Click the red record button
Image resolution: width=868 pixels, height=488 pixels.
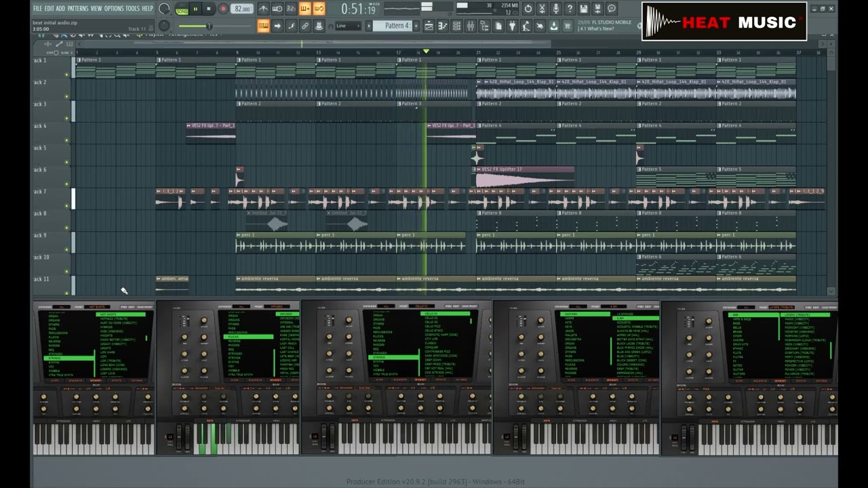point(223,9)
